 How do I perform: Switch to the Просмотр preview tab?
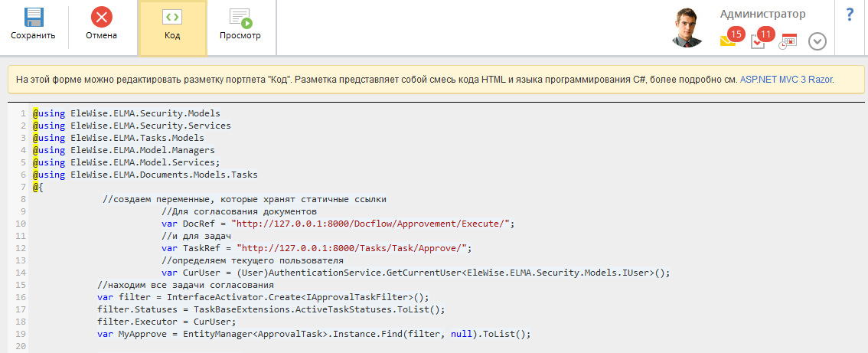point(240,28)
